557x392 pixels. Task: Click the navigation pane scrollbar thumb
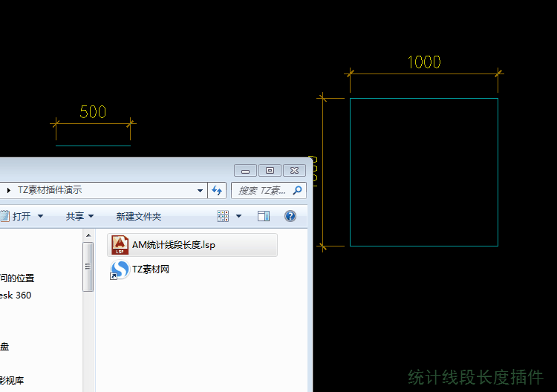point(88,267)
